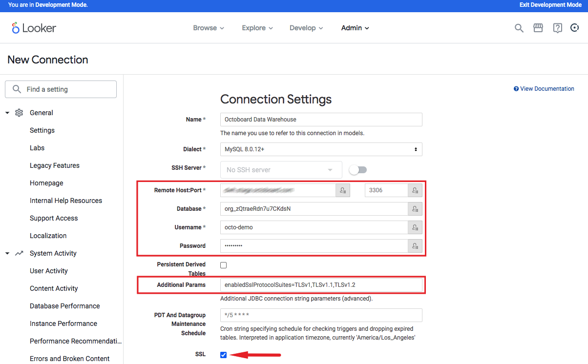This screenshot has width=588, height=364.
Task: Select Errors and Broken Content in sidebar
Action: pyautogui.click(x=70, y=359)
